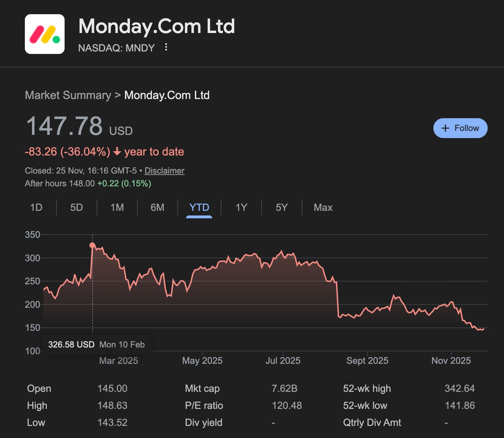Click the Sept 2025 axis label
Image resolution: width=504 pixels, height=438 pixels.
(367, 361)
